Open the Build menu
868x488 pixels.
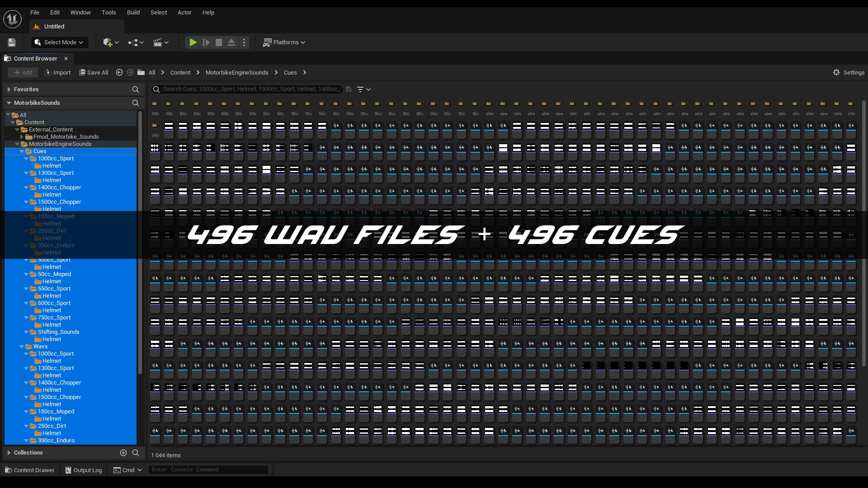133,13
